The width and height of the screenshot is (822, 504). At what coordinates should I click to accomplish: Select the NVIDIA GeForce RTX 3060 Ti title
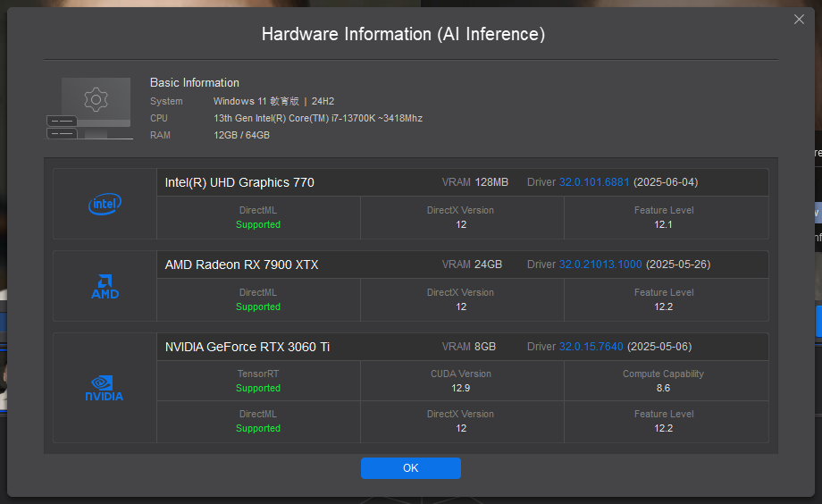(247, 348)
